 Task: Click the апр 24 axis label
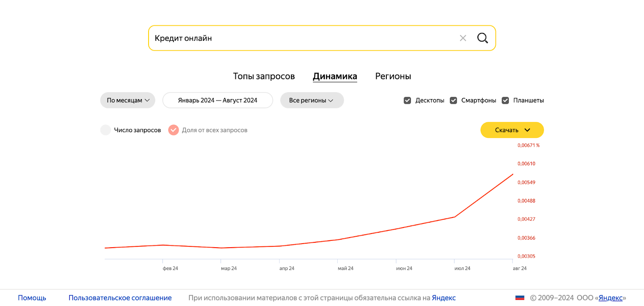[287, 268]
